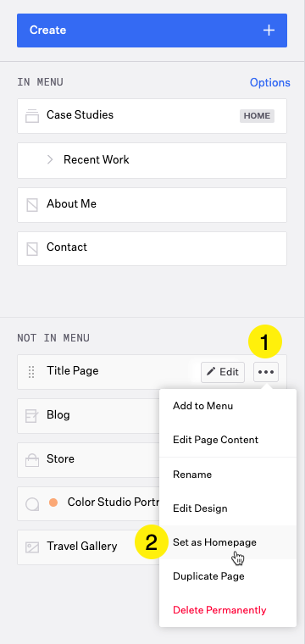
Task: Click the drag handle beside Title Page
Action: [x=31, y=372]
